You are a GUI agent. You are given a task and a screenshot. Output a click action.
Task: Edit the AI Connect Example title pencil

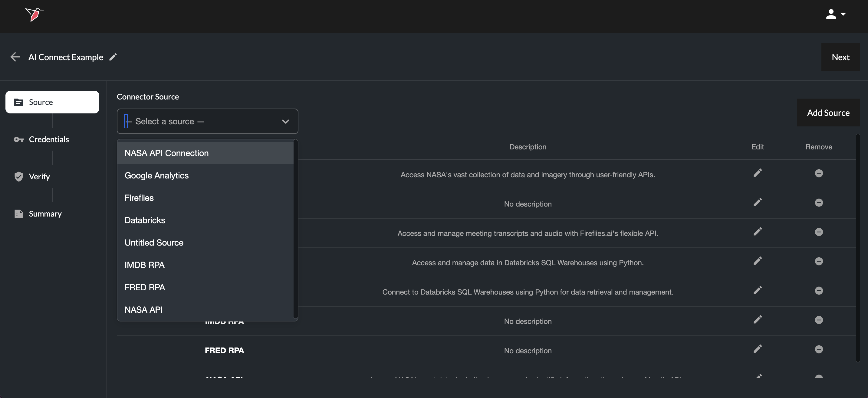point(113,57)
